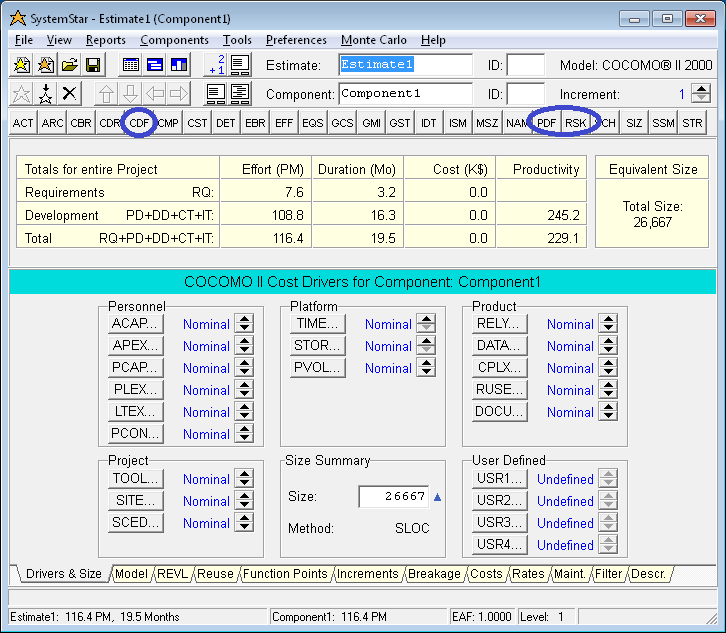Click the Estimate name input field

(406, 65)
